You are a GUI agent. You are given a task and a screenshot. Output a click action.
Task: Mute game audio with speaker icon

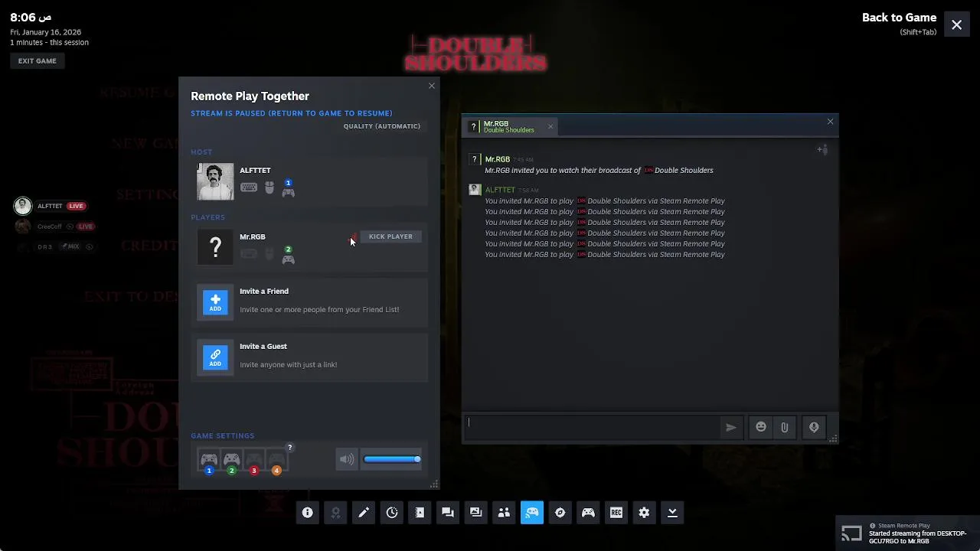click(347, 459)
